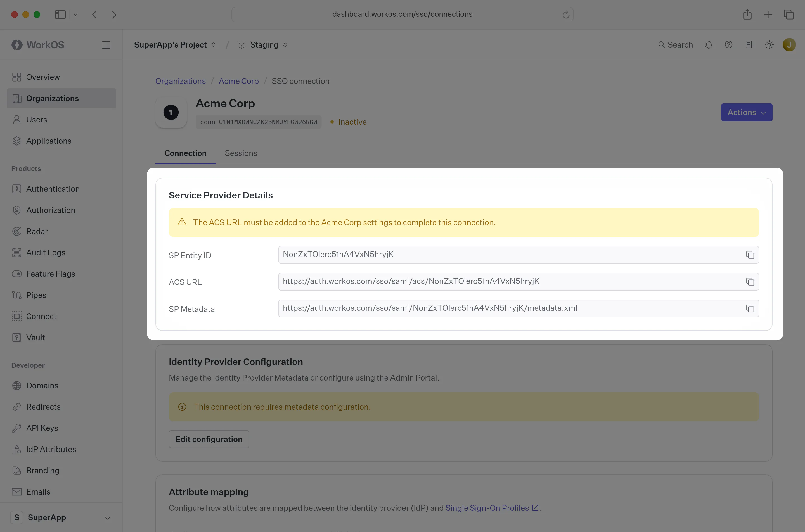This screenshot has width=805, height=532.
Task: Click the SSO connection breadcrumb text
Action: (301, 81)
